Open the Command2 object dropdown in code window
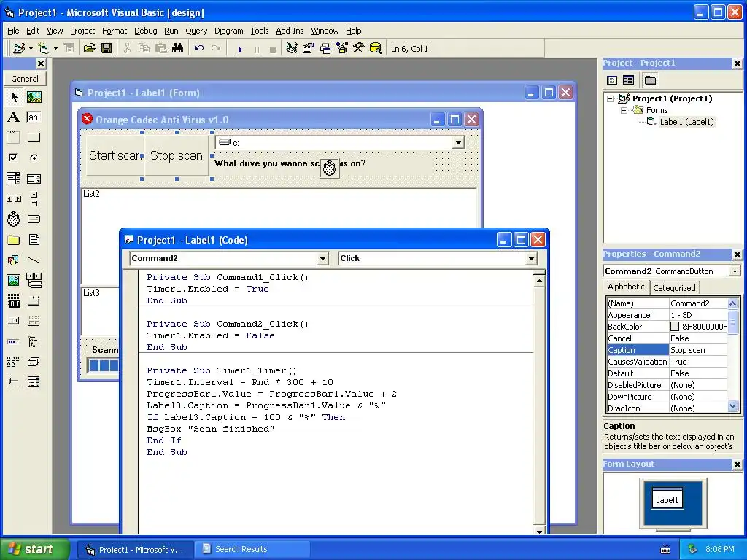This screenshot has height=560, width=747. (x=322, y=259)
